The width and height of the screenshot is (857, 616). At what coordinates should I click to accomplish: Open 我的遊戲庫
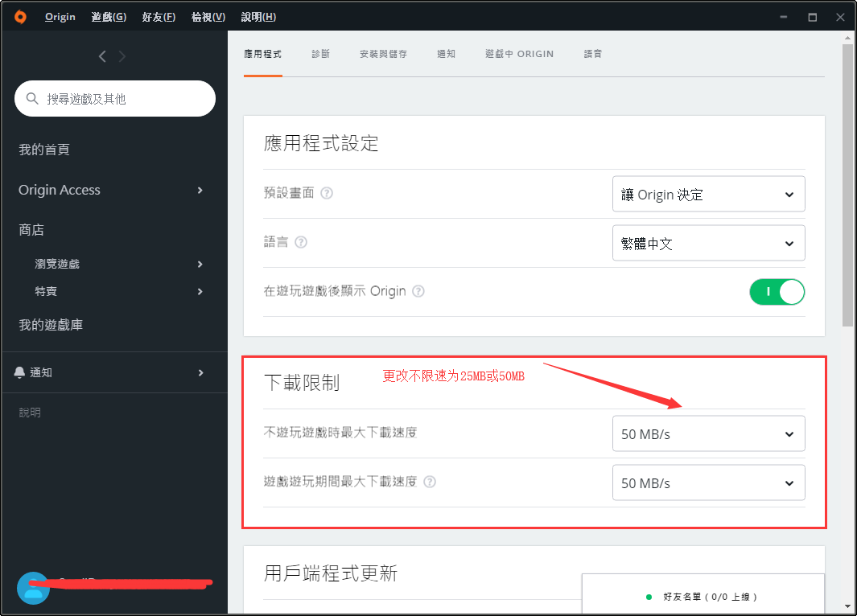point(51,325)
